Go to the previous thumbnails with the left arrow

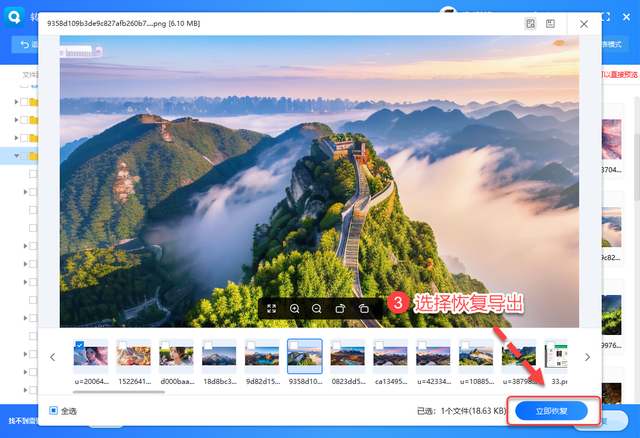pos(53,357)
